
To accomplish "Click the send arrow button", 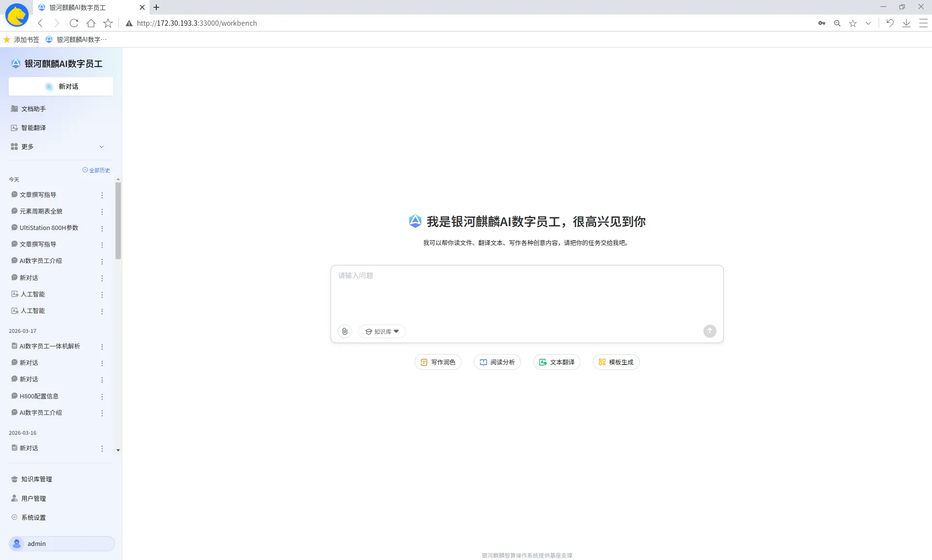I will click(710, 331).
